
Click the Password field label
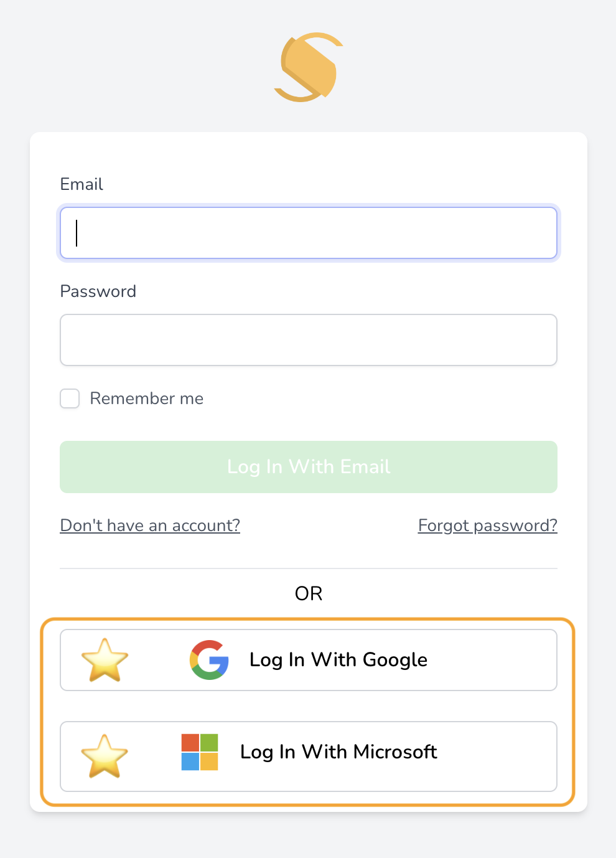pyautogui.click(x=98, y=291)
